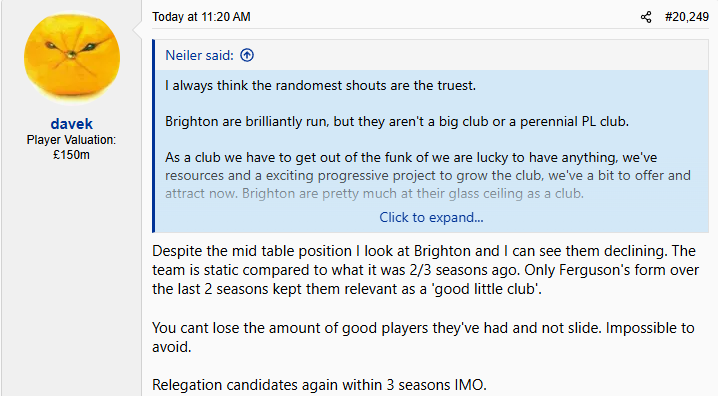Click the paragraph starting 'Despite the mid table position'

[425, 270]
